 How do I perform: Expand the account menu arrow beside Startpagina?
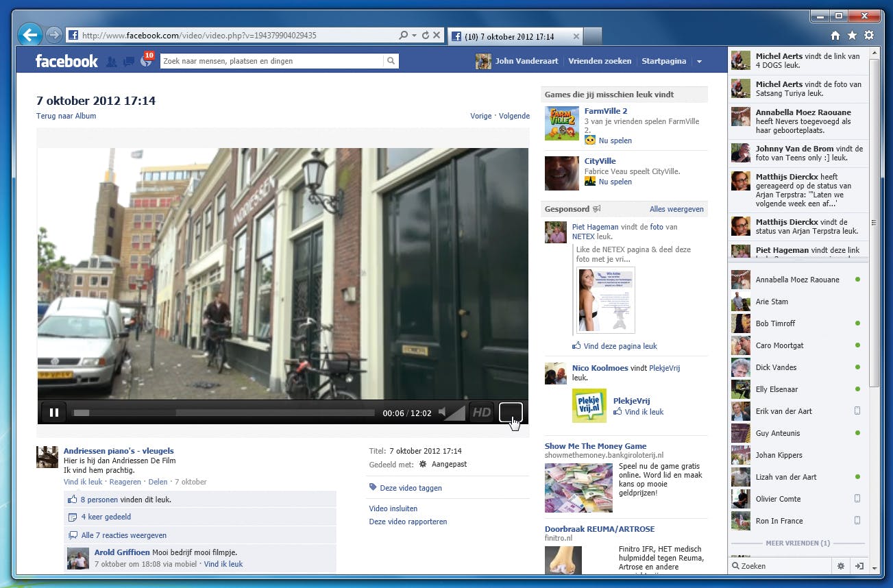coord(699,62)
